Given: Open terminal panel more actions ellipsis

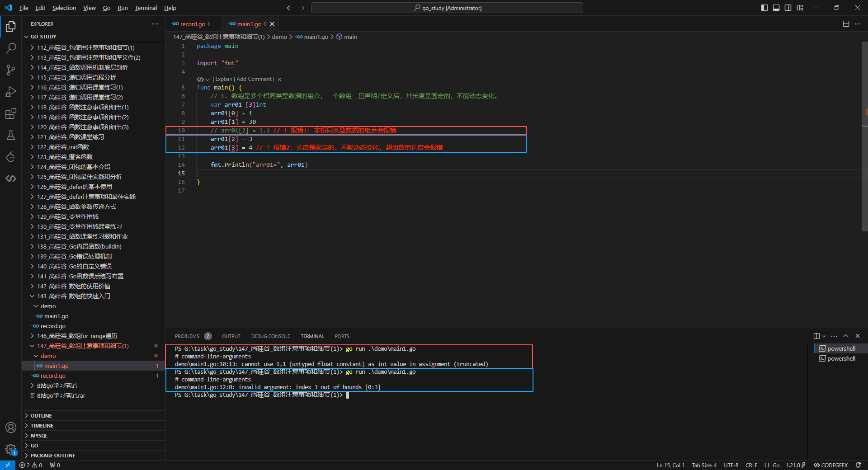Looking at the screenshot, I should point(834,336).
